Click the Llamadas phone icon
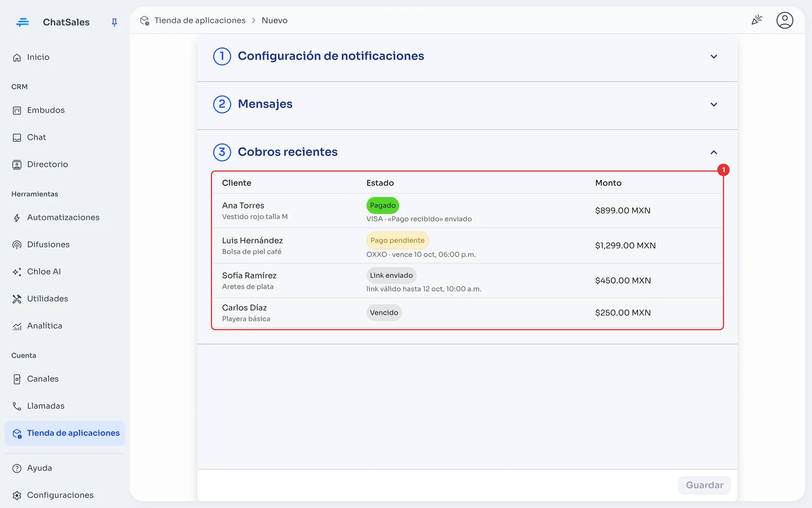Viewport: 812px width, 508px height. 17,406
